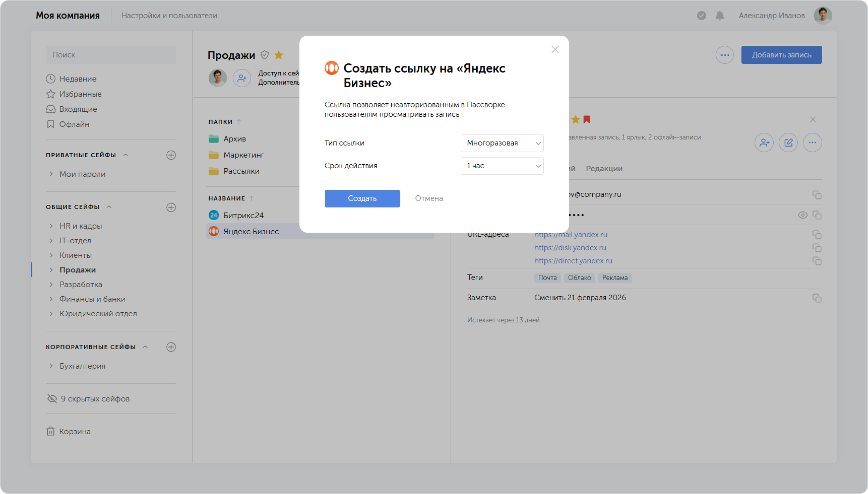Open the link type dropdown «Многоразовая»
868x494 pixels.
(x=502, y=143)
